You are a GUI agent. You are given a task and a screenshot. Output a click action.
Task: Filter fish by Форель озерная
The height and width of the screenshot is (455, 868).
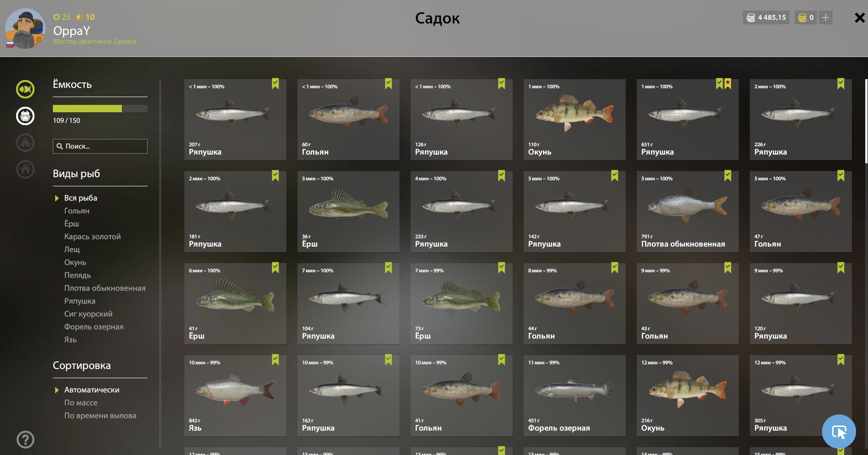click(94, 327)
